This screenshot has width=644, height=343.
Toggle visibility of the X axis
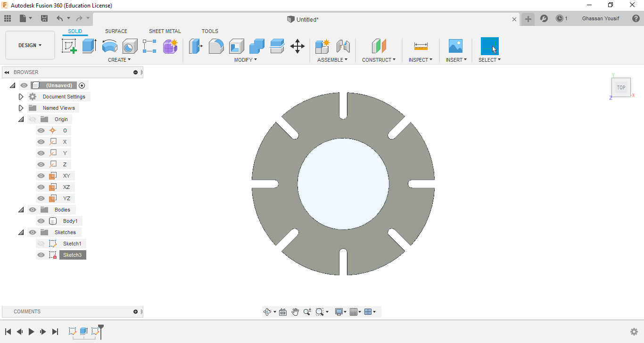[x=41, y=142]
